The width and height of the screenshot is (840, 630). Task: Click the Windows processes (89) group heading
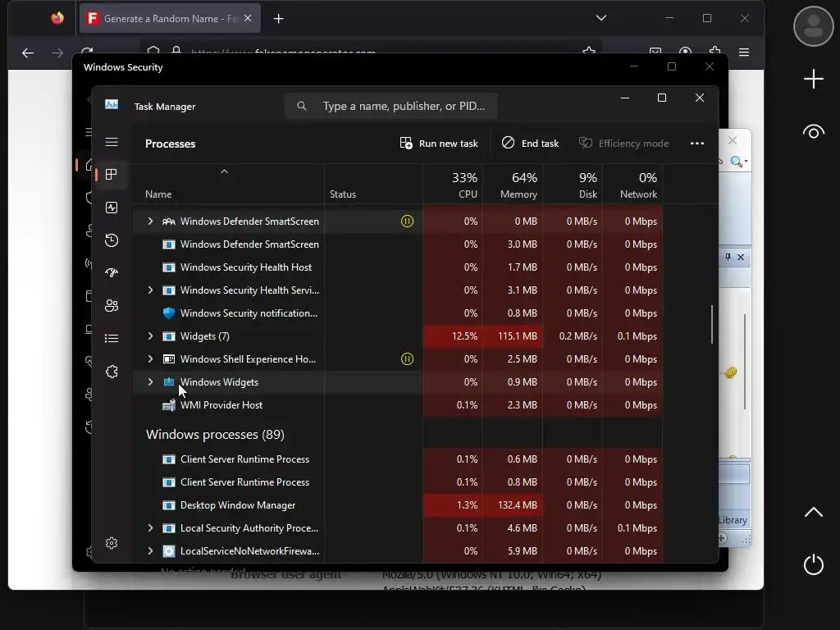(216, 435)
